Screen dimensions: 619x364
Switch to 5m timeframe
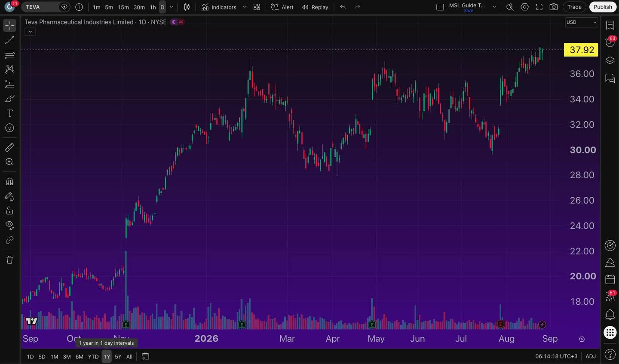click(109, 7)
